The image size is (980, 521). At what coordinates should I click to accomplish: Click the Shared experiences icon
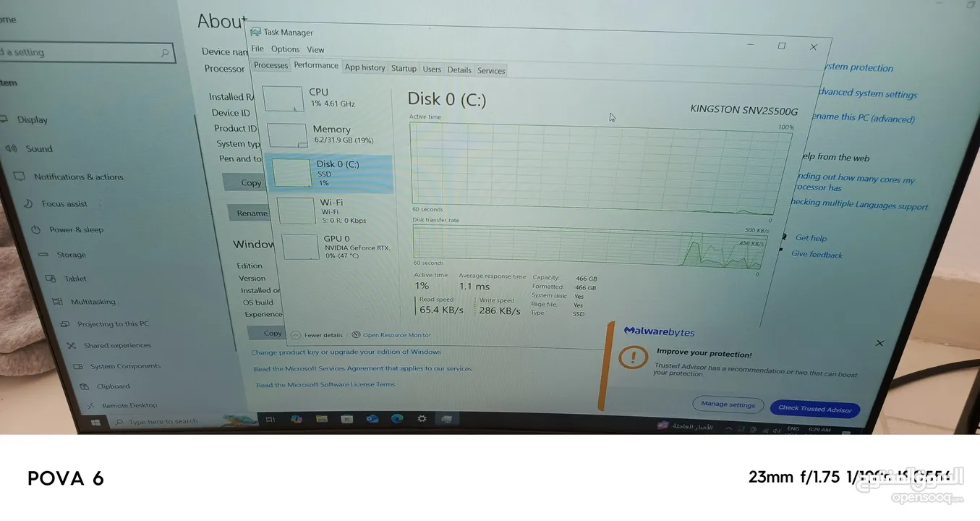pyautogui.click(x=71, y=346)
